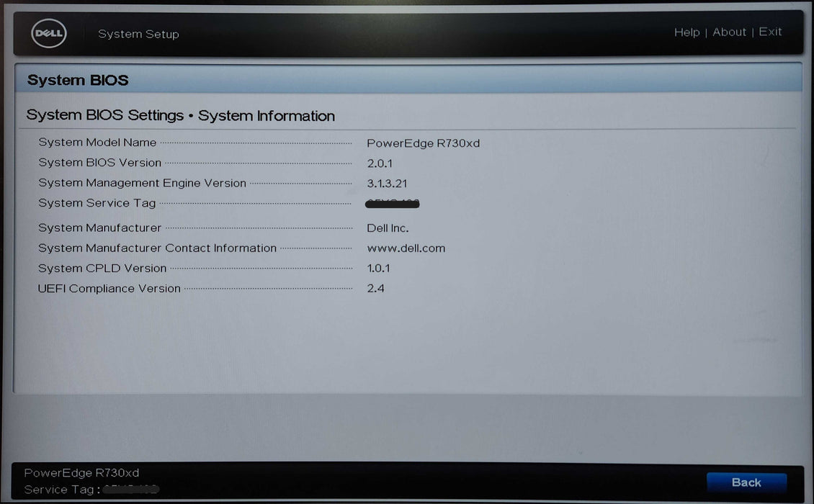Click the System BIOS header
Image resolution: width=814 pixels, height=504 pixels.
pos(78,80)
